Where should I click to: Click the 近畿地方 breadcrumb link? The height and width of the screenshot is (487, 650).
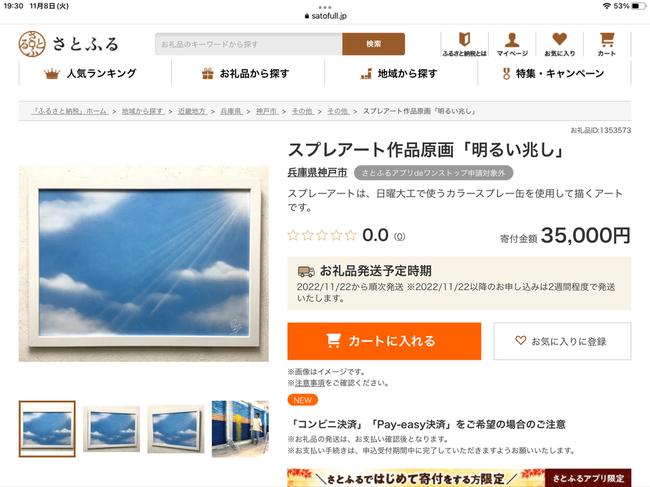[x=192, y=111]
